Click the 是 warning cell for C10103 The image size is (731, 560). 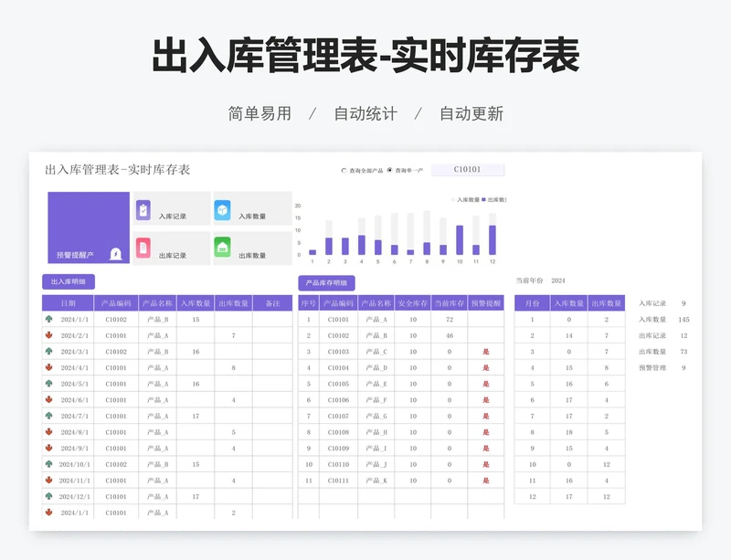486,352
